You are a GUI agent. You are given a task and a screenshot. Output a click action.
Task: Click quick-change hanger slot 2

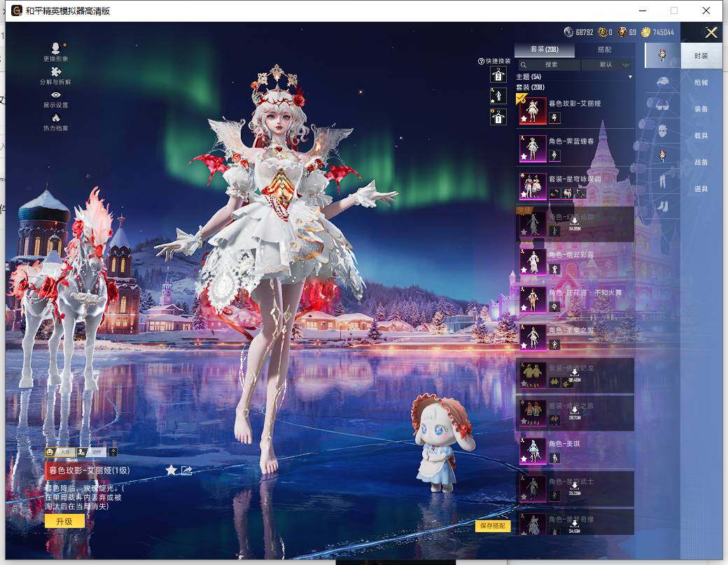(498, 75)
